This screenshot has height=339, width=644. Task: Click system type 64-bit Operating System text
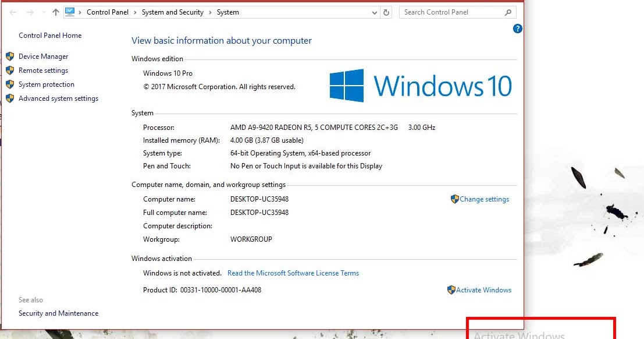tap(301, 153)
